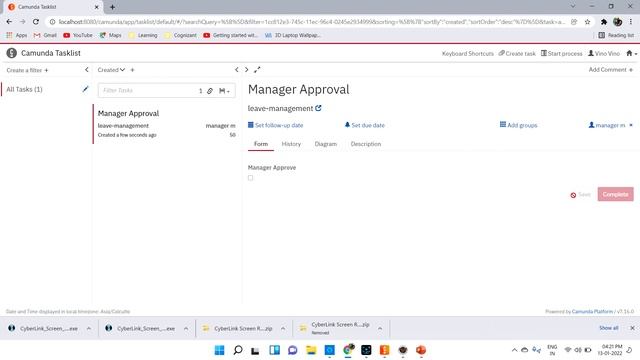The width and height of the screenshot is (640, 360).
Task: Open the Camunda Platform footer link
Action: (x=592, y=311)
